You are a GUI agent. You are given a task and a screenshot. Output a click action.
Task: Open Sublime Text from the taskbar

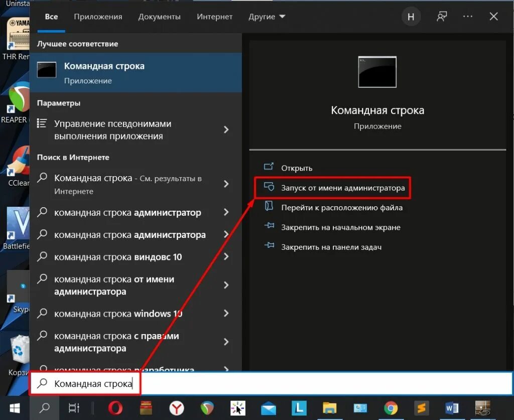(x=421, y=408)
